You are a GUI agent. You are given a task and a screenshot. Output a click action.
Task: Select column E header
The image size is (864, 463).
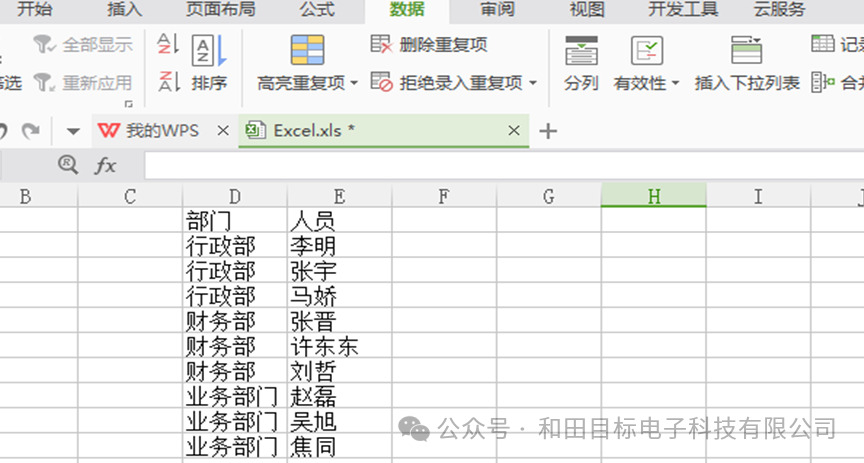[339, 196]
